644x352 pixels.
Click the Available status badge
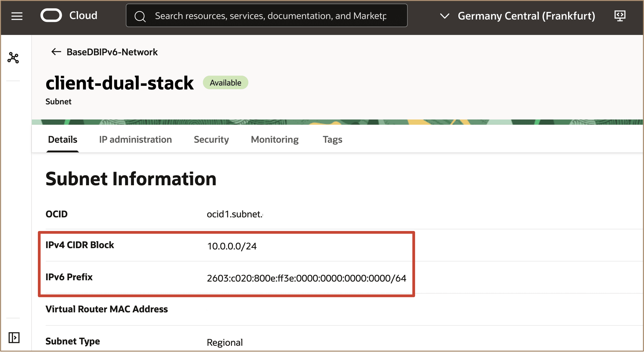point(225,83)
